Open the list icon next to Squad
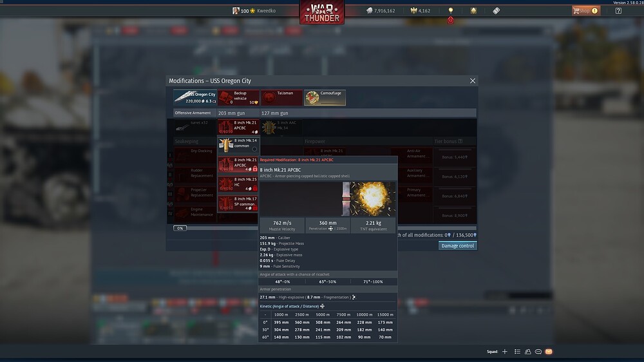Viewport: 644px width, 362px height. pyautogui.click(x=517, y=352)
